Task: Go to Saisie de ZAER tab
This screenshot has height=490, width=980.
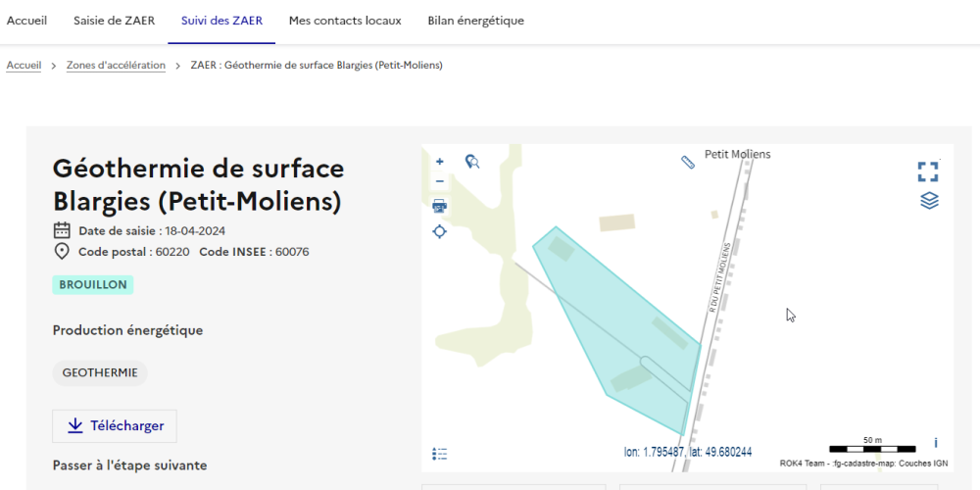Action: pos(114,21)
